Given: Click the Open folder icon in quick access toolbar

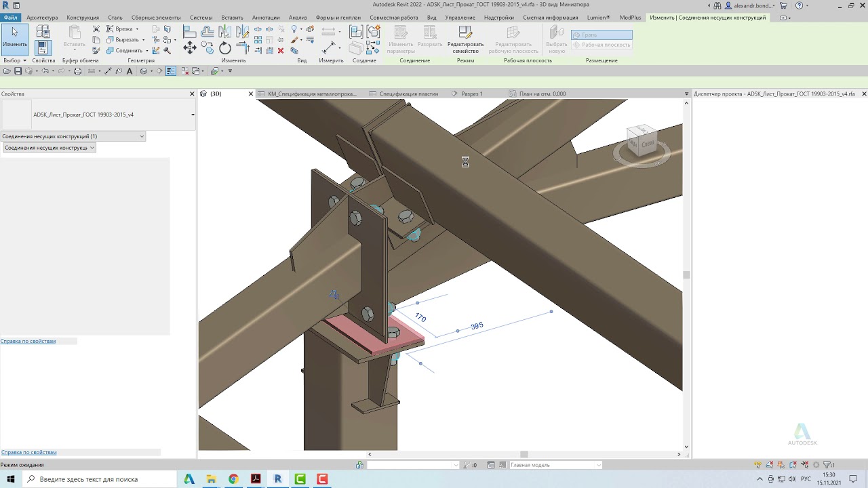Looking at the screenshot, I should pyautogui.click(x=7, y=71).
